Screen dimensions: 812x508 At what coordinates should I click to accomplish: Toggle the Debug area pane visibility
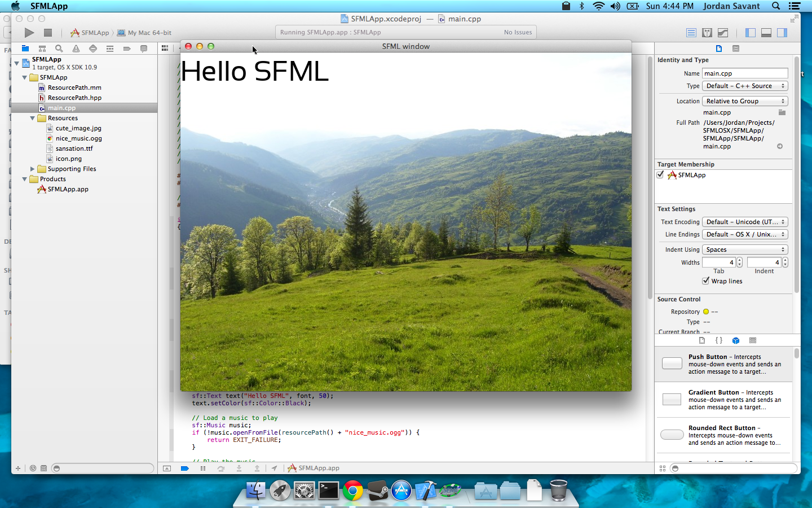tap(766, 33)
